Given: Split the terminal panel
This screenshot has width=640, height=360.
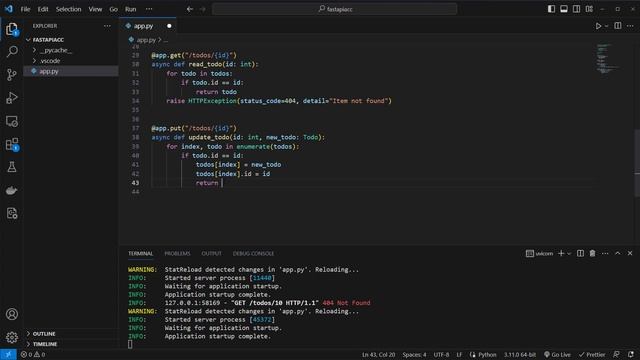Looking at the screenshot, I should coord(580,253).
